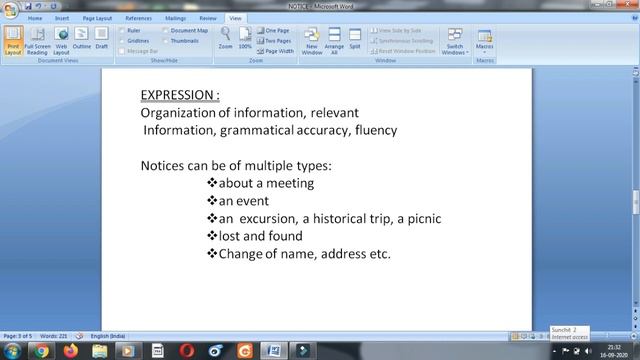Click the Word help icon
640x360 pixels.
(635, 18)
